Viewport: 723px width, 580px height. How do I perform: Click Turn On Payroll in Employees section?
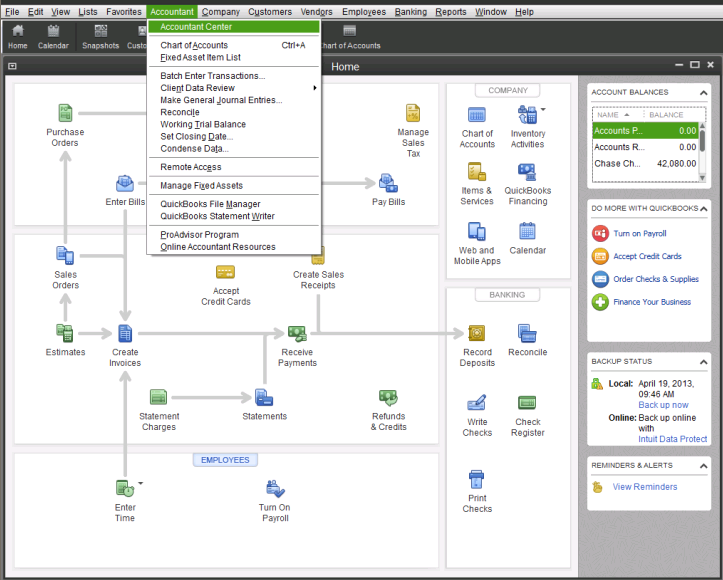click(275, 488)
